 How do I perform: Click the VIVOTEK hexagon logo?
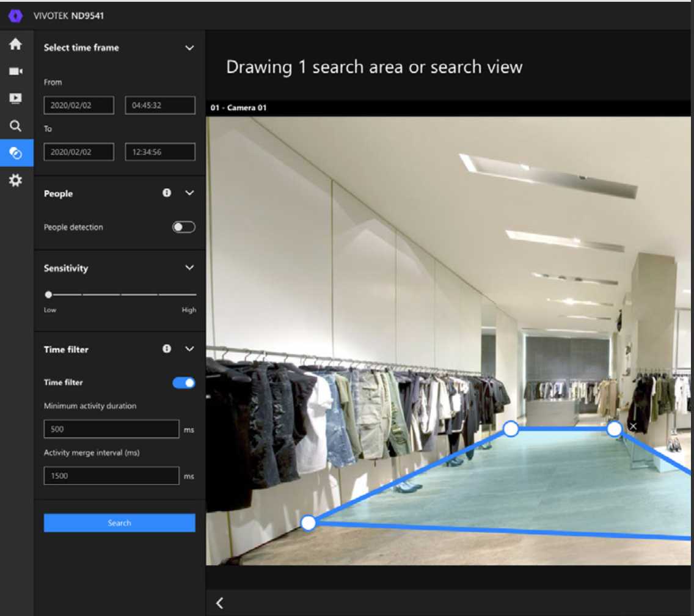point(15,16)
